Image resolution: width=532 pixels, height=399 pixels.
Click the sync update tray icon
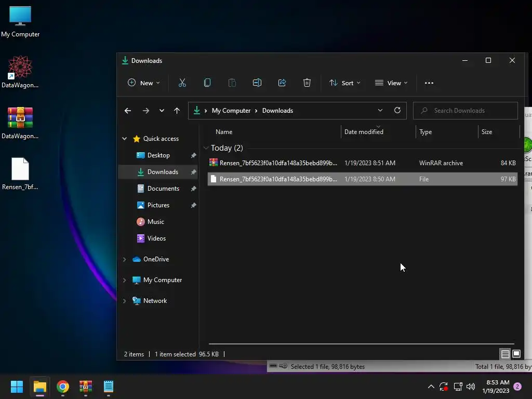(x=444, y=387)
